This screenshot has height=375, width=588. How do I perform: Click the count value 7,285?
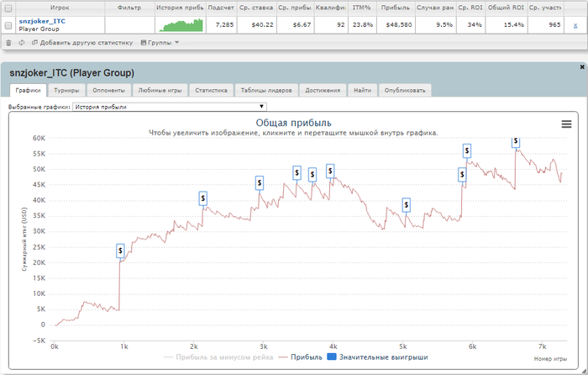224,24
